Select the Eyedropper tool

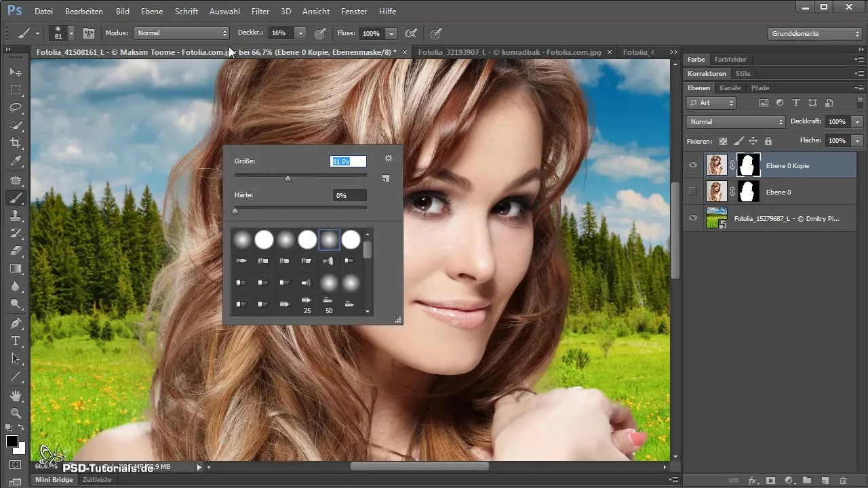(x=16, y=161)
